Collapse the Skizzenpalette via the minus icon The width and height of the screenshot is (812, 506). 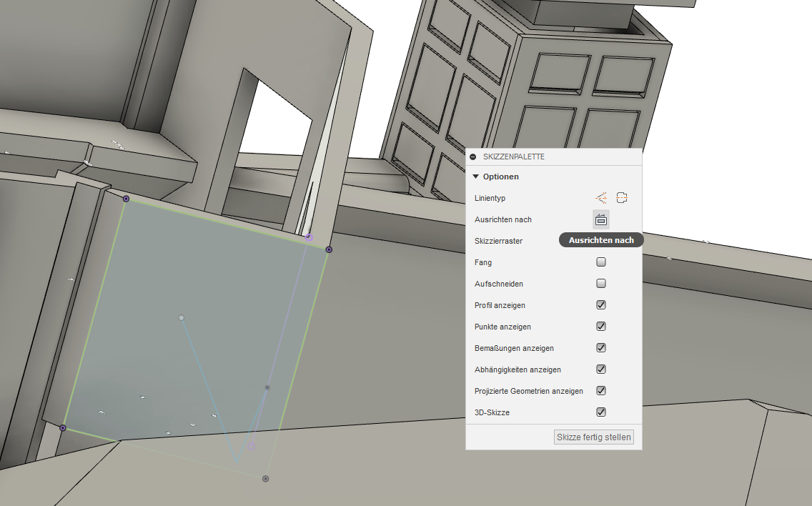[x=471, y=157]
